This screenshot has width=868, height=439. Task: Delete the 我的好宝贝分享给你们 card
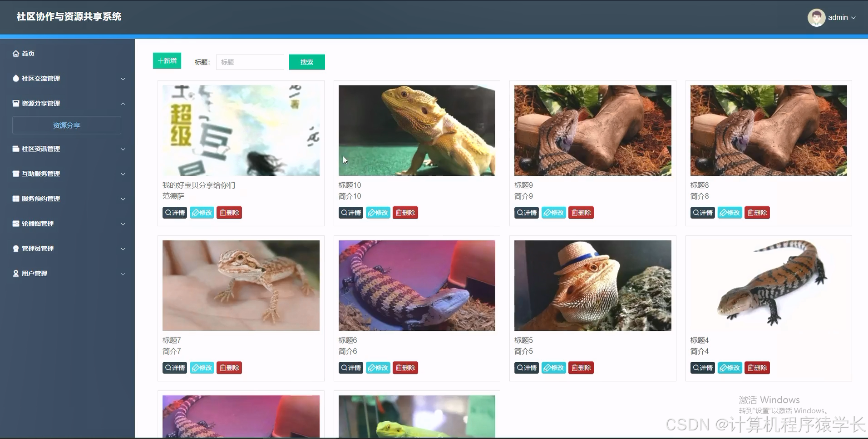point(229,213)
